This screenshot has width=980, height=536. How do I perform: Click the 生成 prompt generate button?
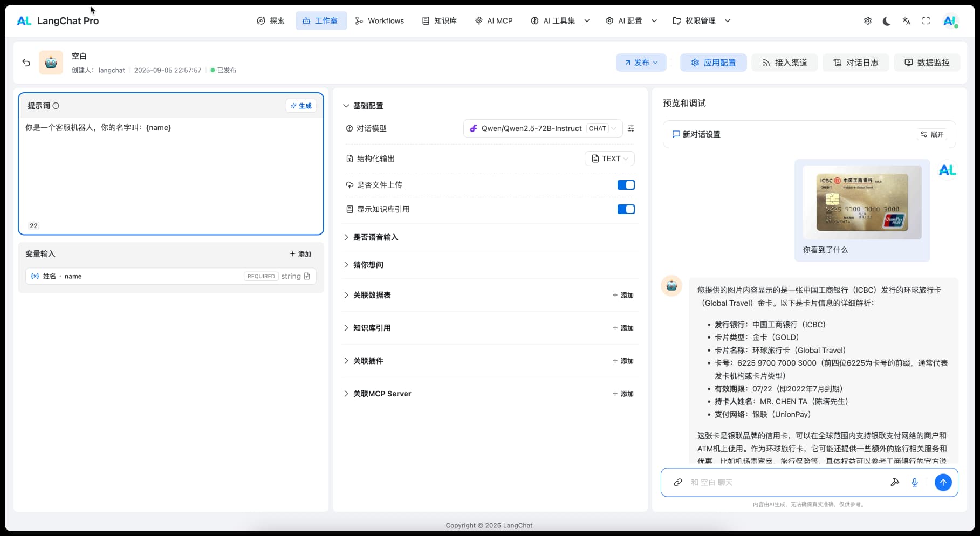pyautogui.click(x=301, y=106)
